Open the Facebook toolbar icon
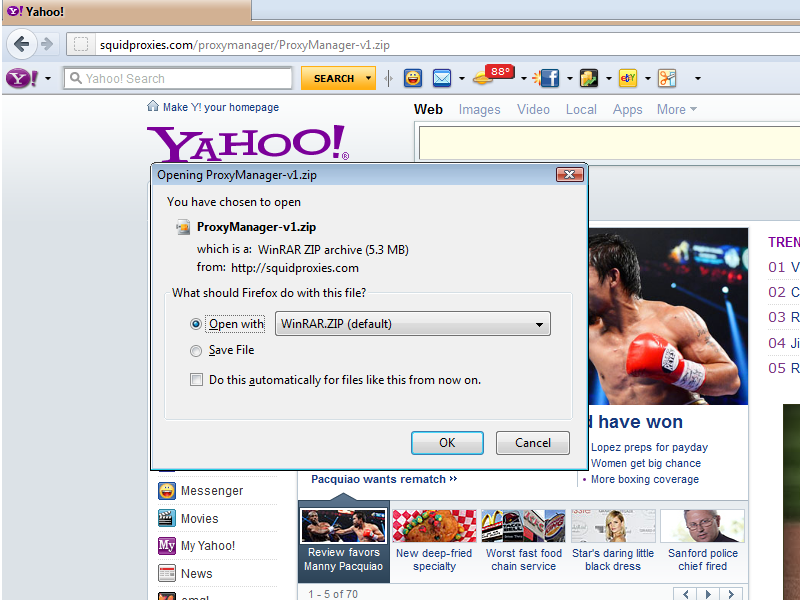800x600 pixels. click(x=546, y=78)
